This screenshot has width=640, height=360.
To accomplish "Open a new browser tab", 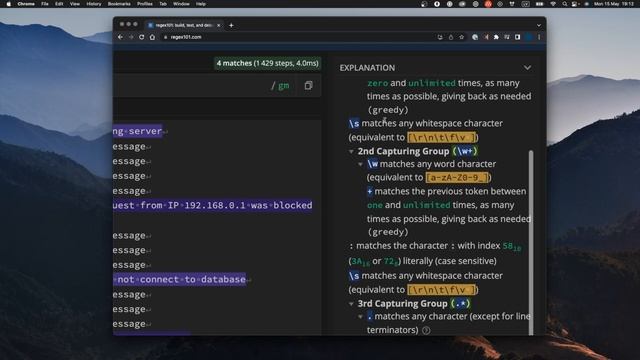I will click(231, 25).
